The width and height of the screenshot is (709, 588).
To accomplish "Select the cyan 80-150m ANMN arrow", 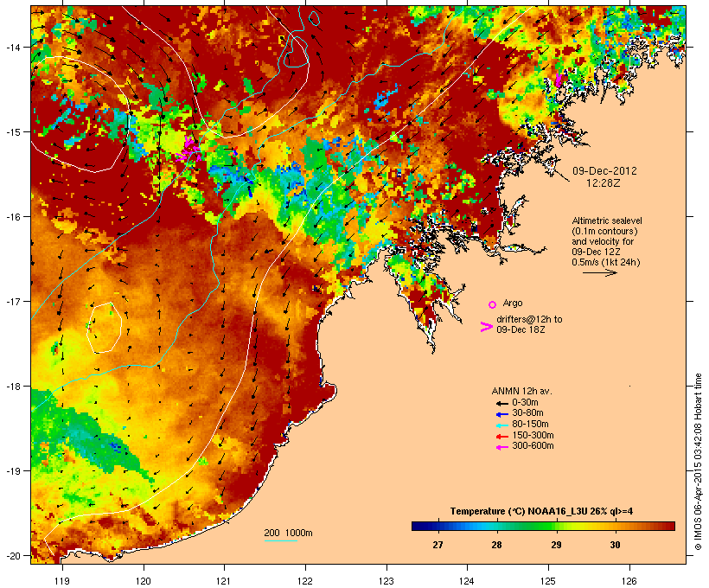I will tap(501, 424).
